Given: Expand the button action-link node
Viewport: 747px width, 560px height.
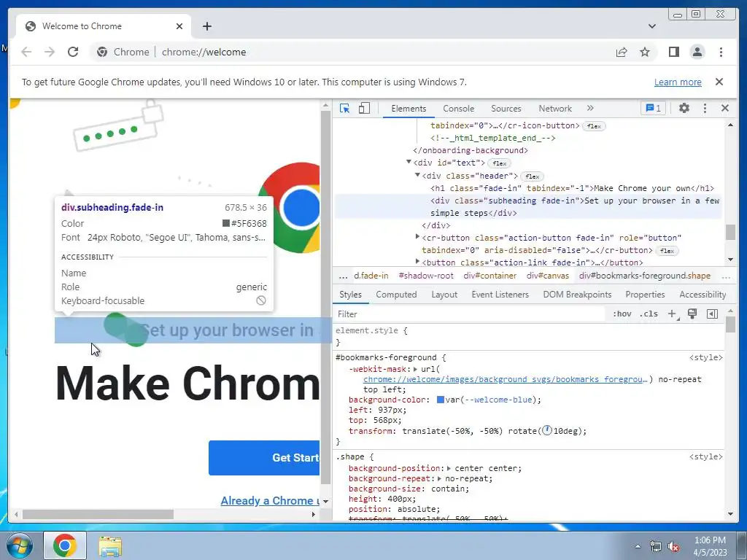Looking at the screenshot, I should point(417,262).
